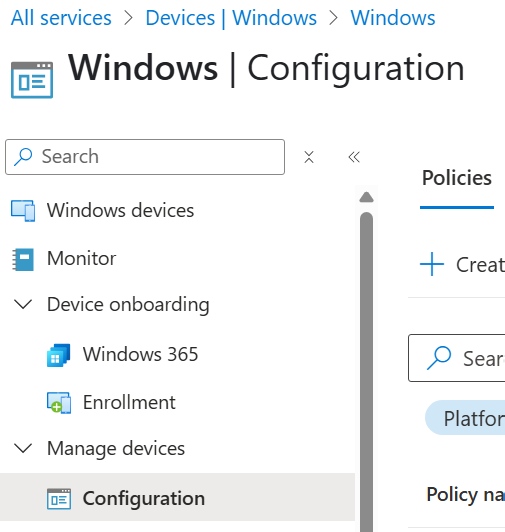Click the sidebar scrollbar up arrow

point(366,197)
